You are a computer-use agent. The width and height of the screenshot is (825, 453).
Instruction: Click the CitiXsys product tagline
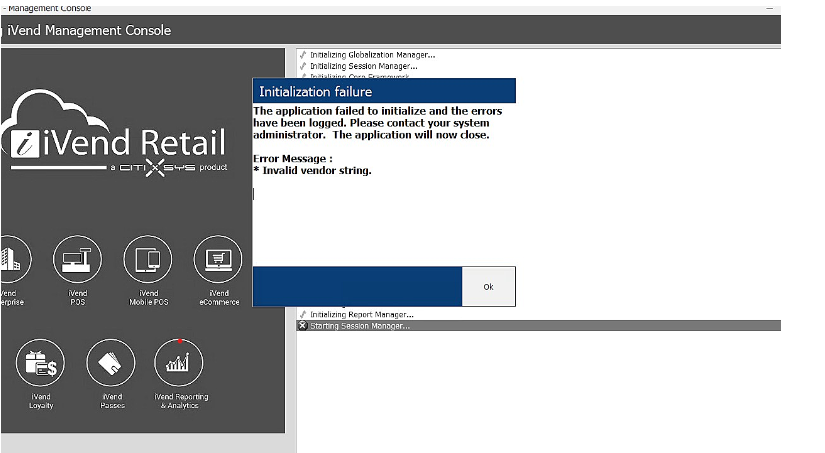coord(170,166)
